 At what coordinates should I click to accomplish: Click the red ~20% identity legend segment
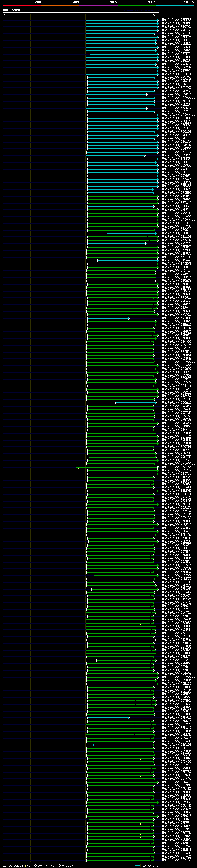pos(22,6)
